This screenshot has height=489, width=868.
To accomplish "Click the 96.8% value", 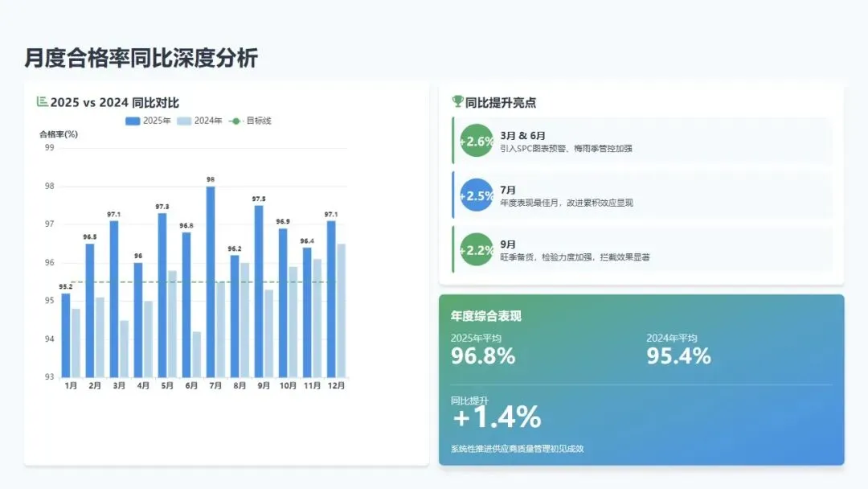I will click(483, 355).
